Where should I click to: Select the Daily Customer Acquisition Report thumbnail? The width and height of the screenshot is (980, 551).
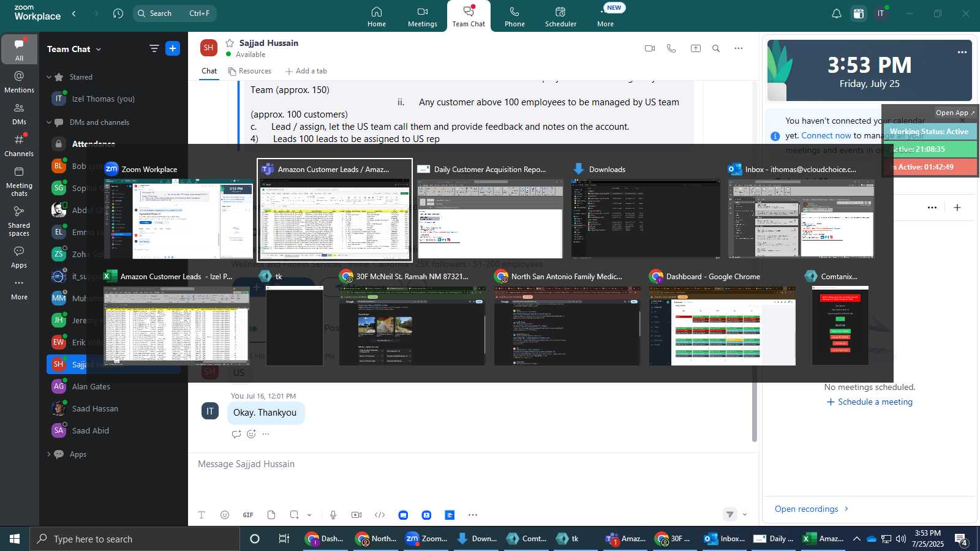click(490, 211)
